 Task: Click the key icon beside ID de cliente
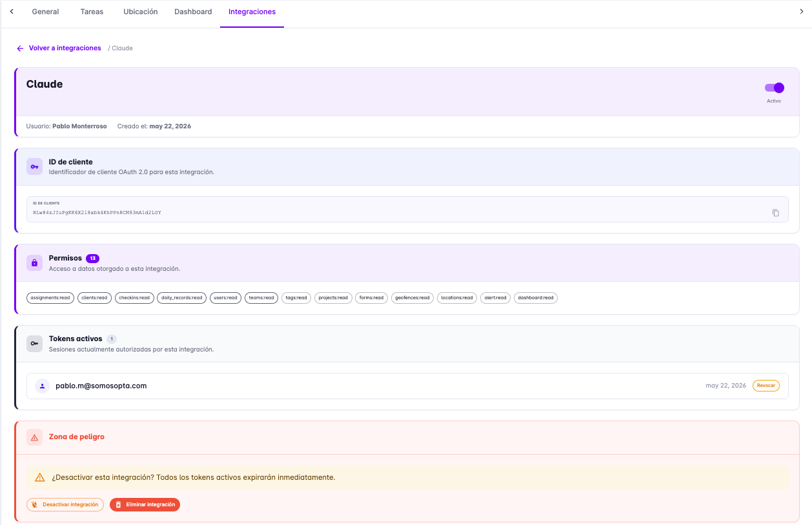tap(34, 166)
